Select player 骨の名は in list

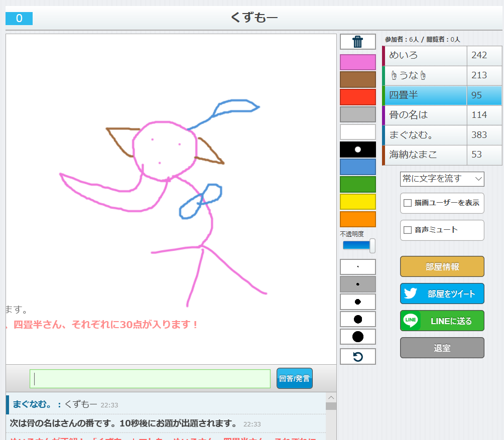pyautogui.click(x=425, y=115)
